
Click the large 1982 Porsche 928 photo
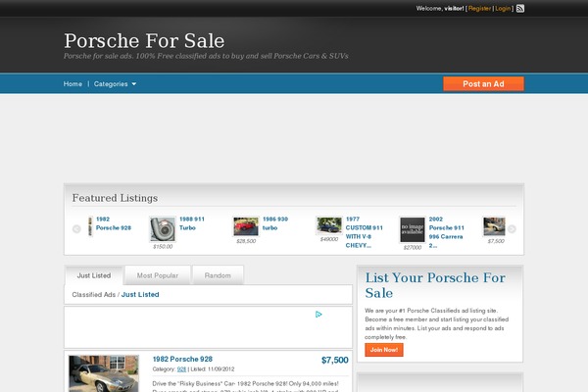point(104,373)
